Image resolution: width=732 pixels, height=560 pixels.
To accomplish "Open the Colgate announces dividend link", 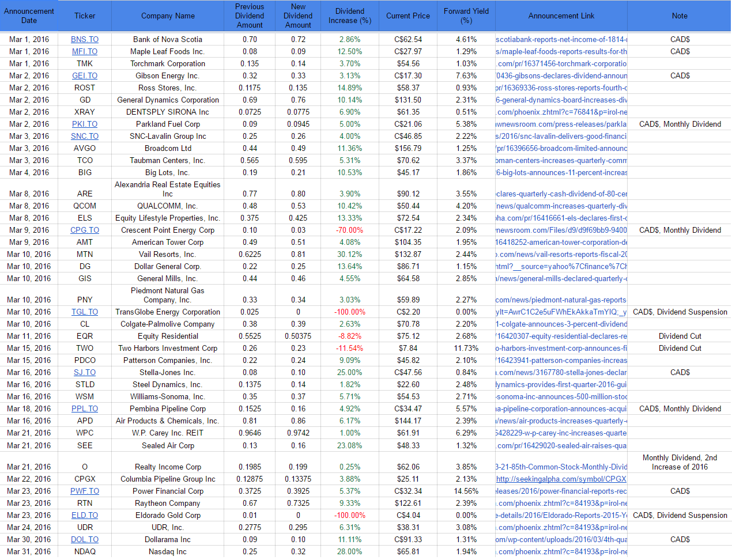I will [x=561, y=324].
